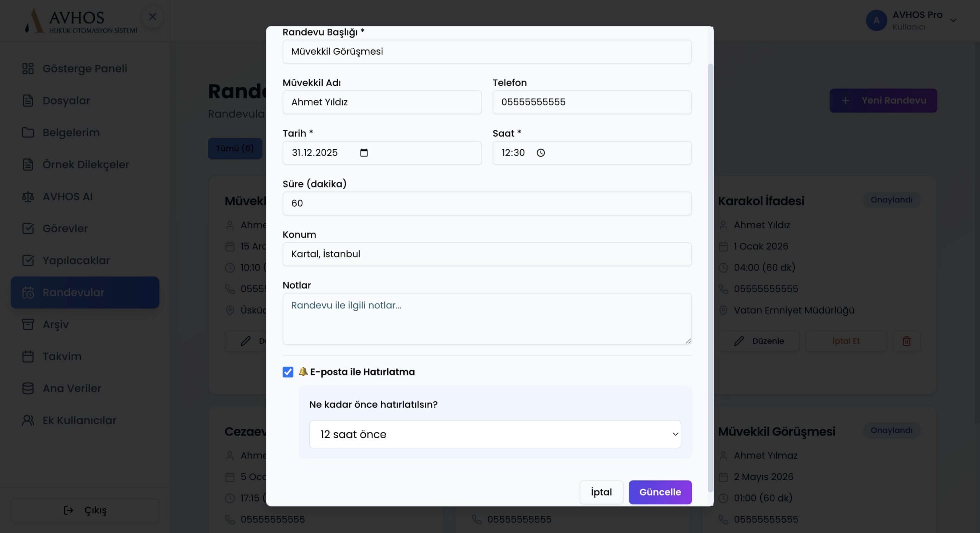
Task: Click the Ana Veriler database icon
Action: pos(28,388)
